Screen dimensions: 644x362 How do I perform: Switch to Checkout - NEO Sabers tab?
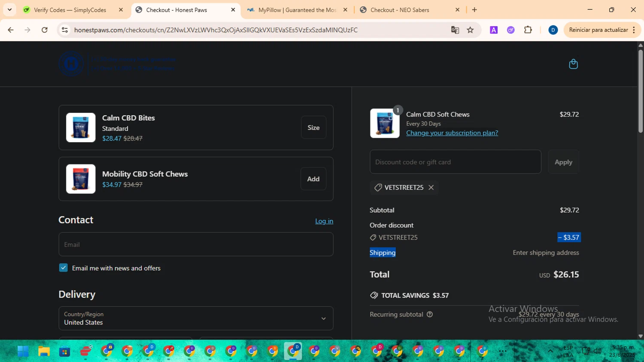tap(400, 10)
